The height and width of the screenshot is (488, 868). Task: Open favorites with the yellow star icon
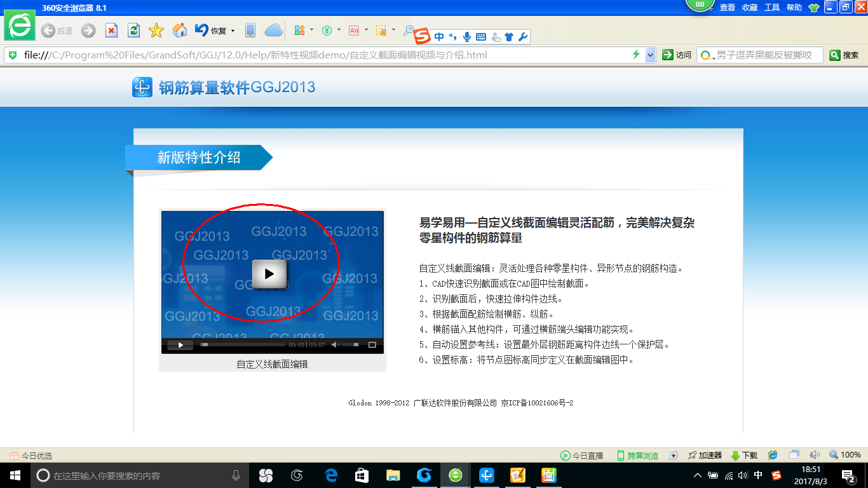156,30
